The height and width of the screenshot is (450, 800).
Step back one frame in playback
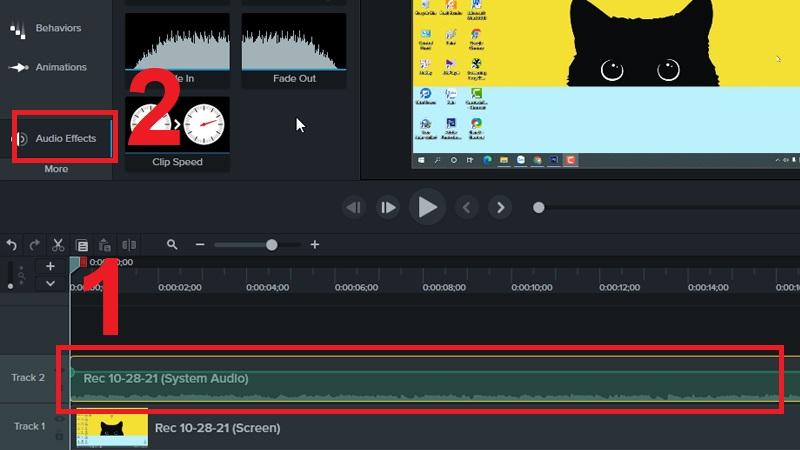point(354,207)
